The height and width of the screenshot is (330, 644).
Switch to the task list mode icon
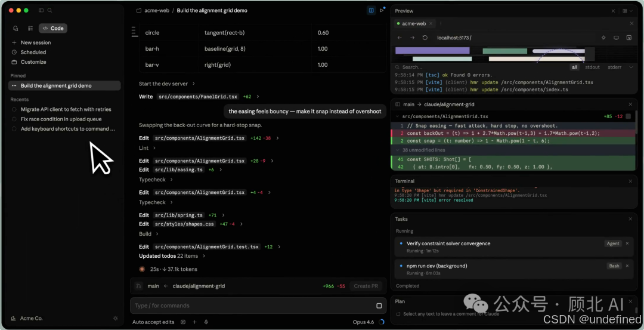pyautogui.click(x=30, y=29)
